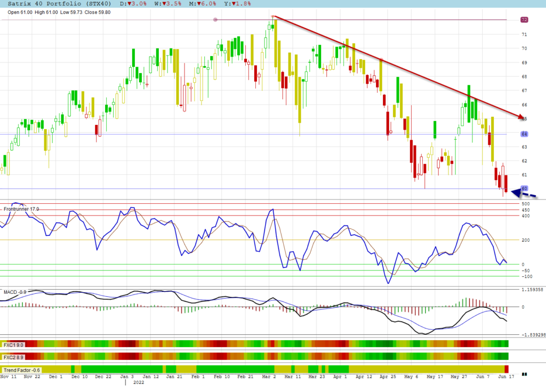This screenshot has height=392, width=546.
Task: Click the Jun 17 date label
Action: point(506,377)
